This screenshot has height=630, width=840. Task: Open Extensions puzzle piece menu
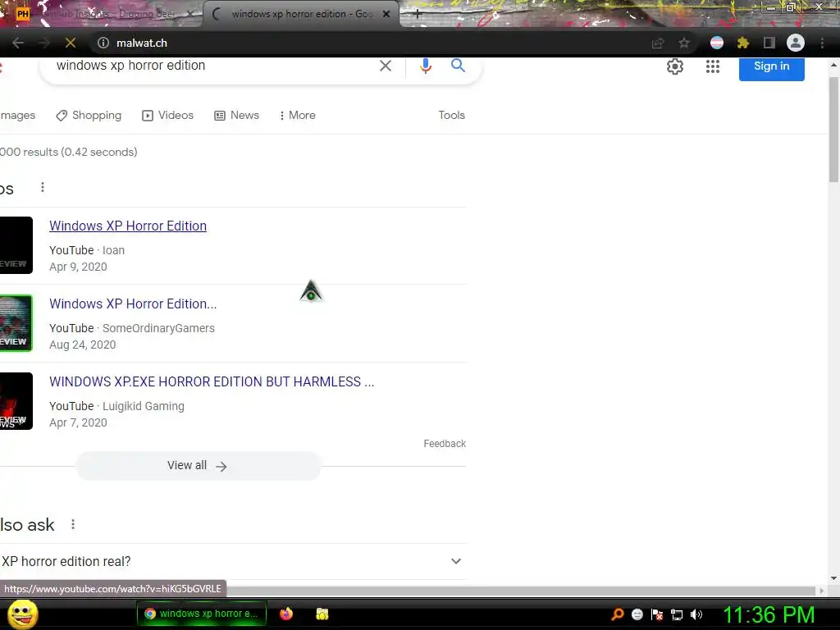(x=743, y=43)
